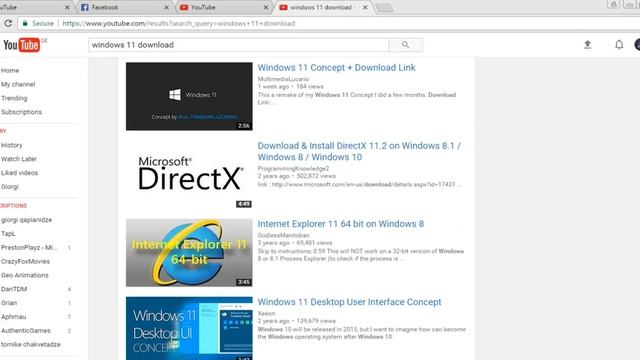
Task: Close the Facebook tab
Action: click(x=166, y=7)
